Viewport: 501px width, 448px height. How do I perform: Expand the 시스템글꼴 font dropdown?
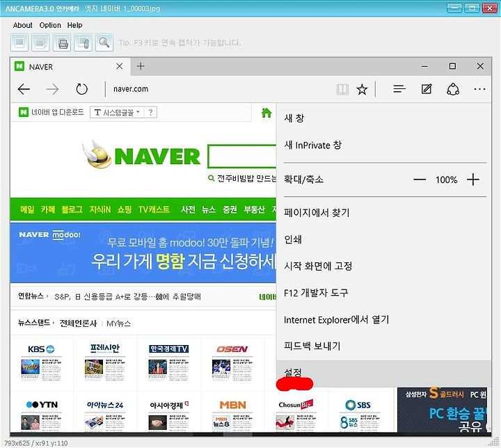(117, 113)
